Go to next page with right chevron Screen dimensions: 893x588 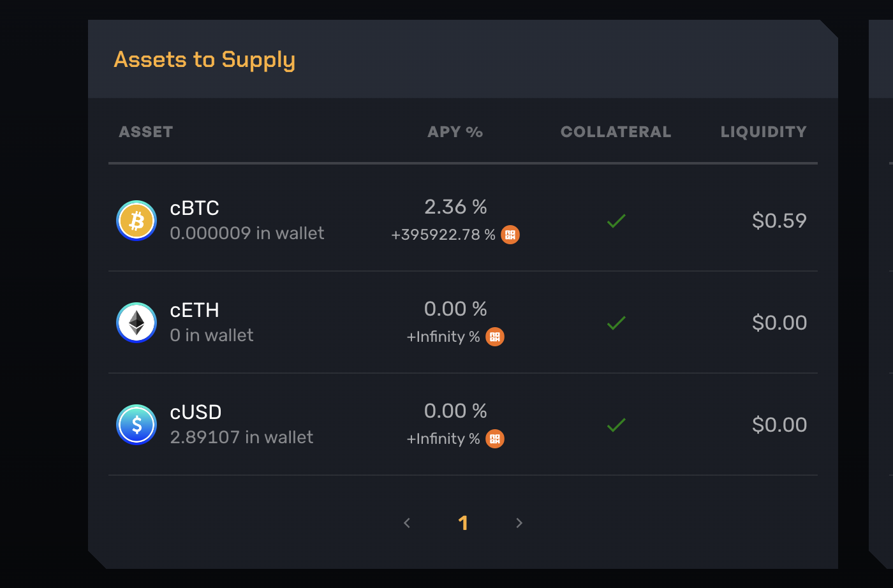[519, 523]
